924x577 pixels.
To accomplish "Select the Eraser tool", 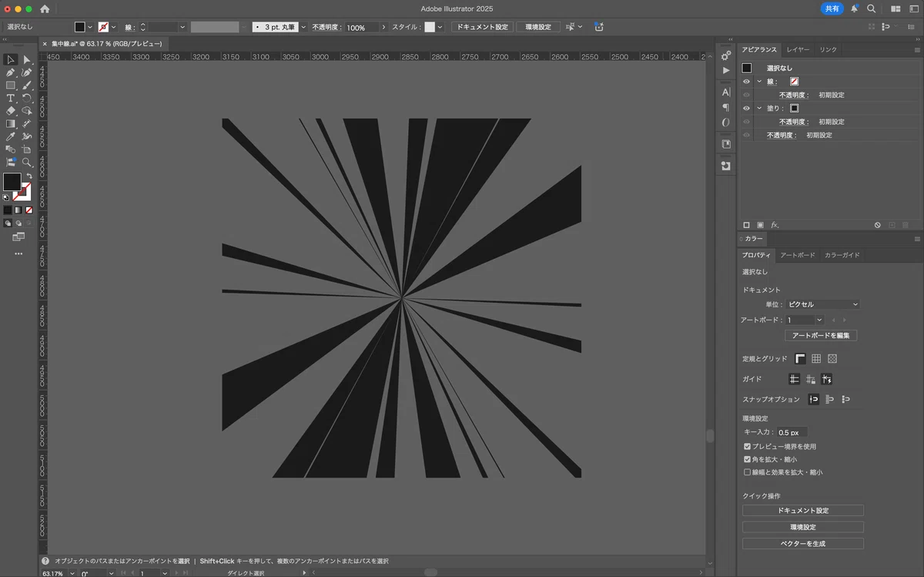I will [x=11, y=111].
